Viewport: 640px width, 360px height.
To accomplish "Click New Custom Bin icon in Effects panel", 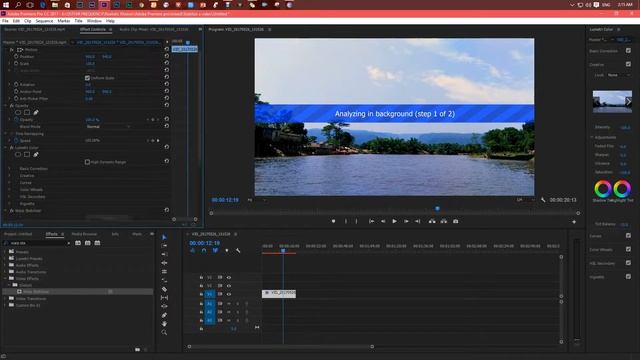I will click(138, 349).
